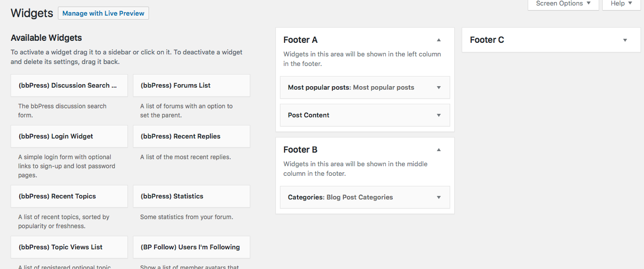644x269 pixels.
Task: Expand Post Content widget settings arrow
Action: point(439,115)
